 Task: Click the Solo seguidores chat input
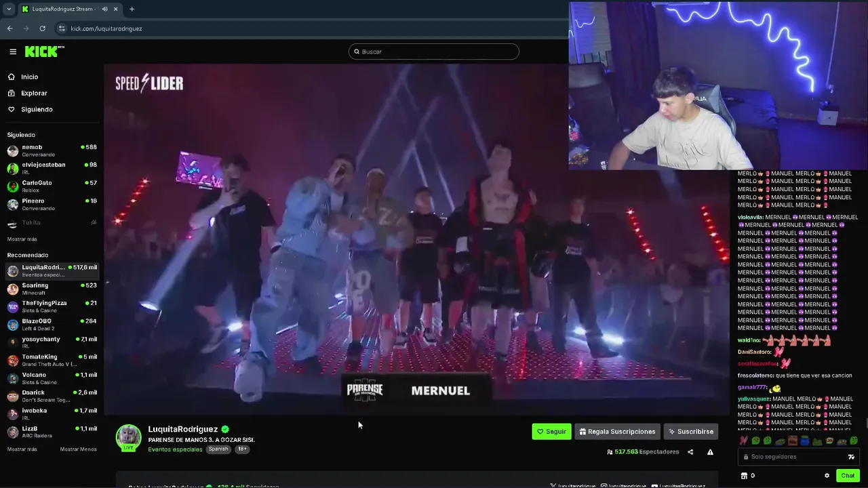coord(791,457)
